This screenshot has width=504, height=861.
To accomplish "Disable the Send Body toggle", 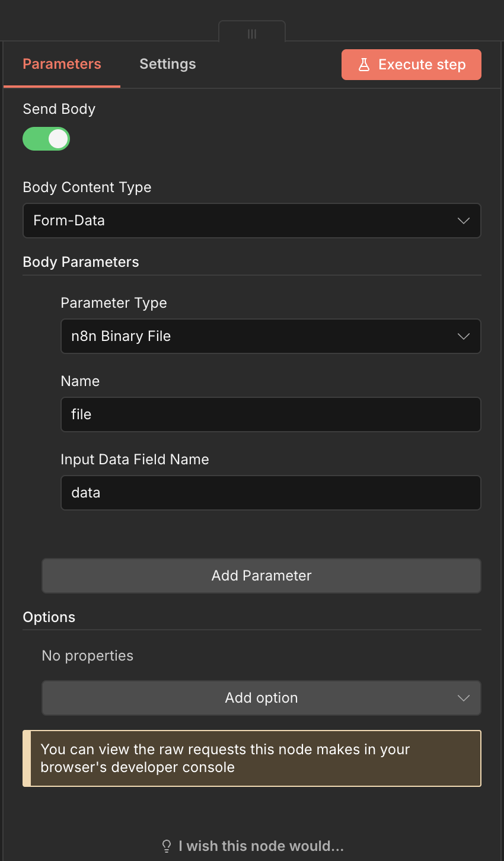I will click(x=46, y=139).
